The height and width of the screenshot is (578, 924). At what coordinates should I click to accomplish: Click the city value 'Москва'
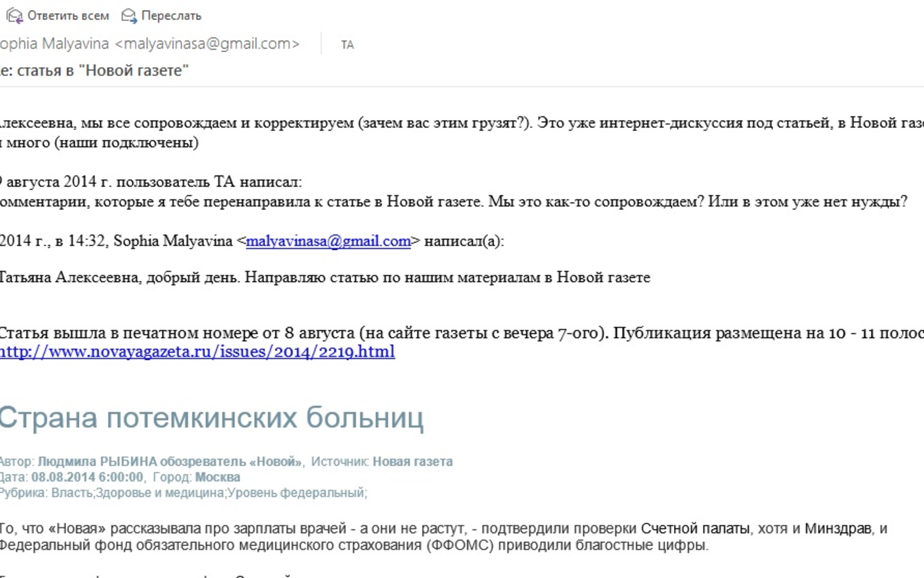point(218,477)
